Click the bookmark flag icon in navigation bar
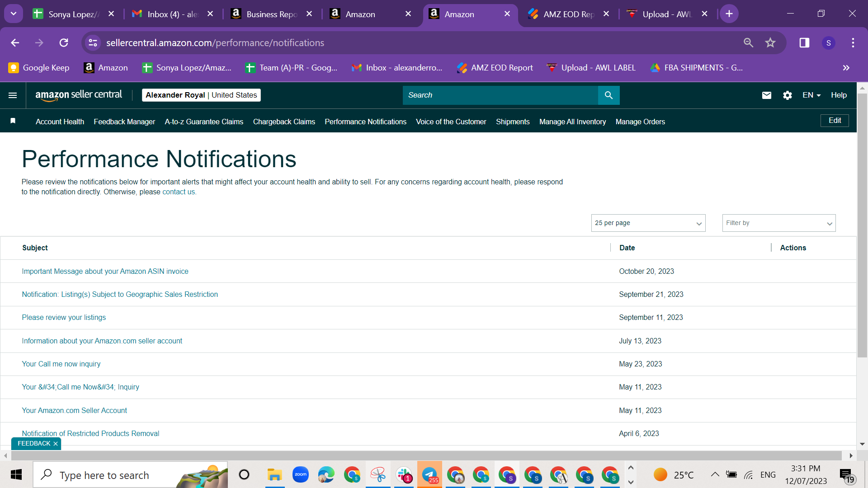The width and height of the screenshot is (868, 488). point(13,121)
